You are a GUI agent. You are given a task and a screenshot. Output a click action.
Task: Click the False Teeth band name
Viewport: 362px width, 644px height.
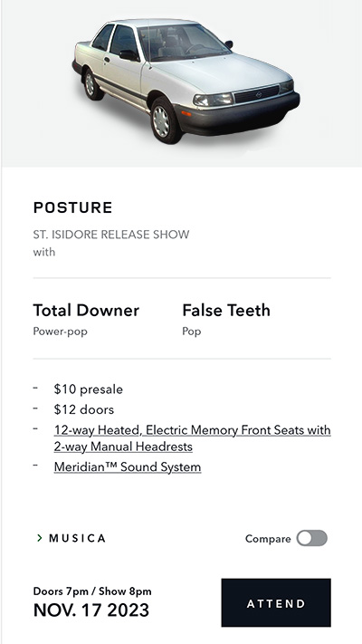point(226,310)
